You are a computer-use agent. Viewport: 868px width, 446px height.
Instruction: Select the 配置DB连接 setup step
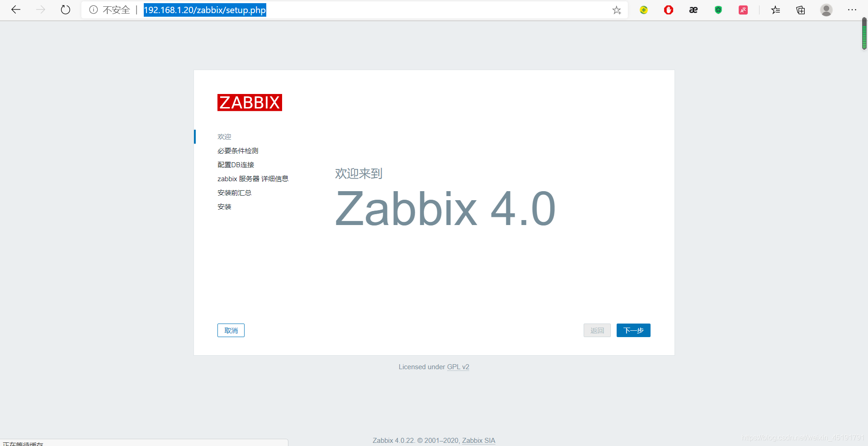click(x=236, y=164)
